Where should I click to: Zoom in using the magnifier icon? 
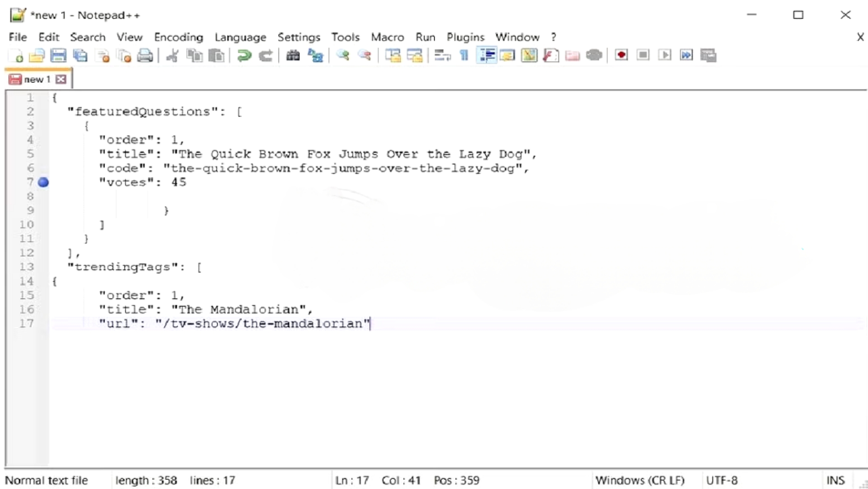coord(344,55)
